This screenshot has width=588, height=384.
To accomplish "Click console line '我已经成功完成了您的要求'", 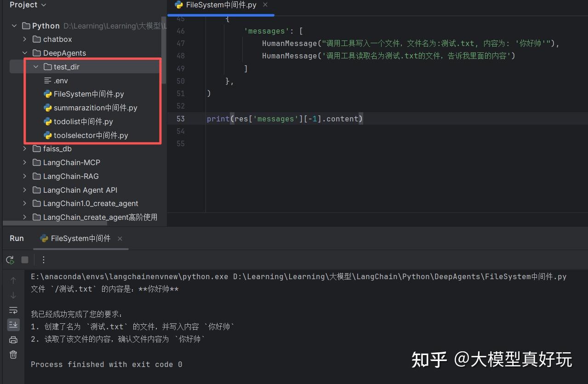I will pos(77,315).
